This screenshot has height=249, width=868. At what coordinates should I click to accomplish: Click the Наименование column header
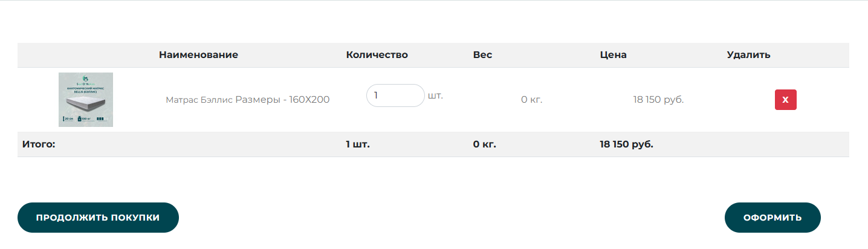pos(198,55)
